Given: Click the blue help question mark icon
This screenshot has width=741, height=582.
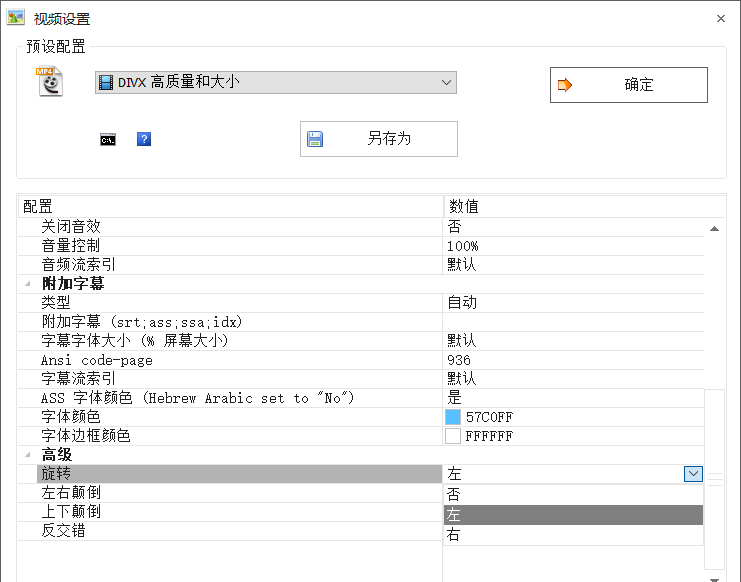Looking at the screenshot, I should coord(144,139).
